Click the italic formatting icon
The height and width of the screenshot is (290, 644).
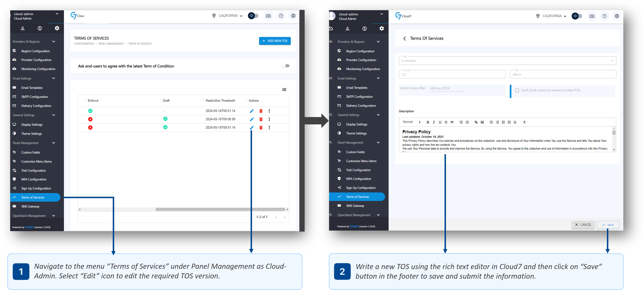point(434,122)
